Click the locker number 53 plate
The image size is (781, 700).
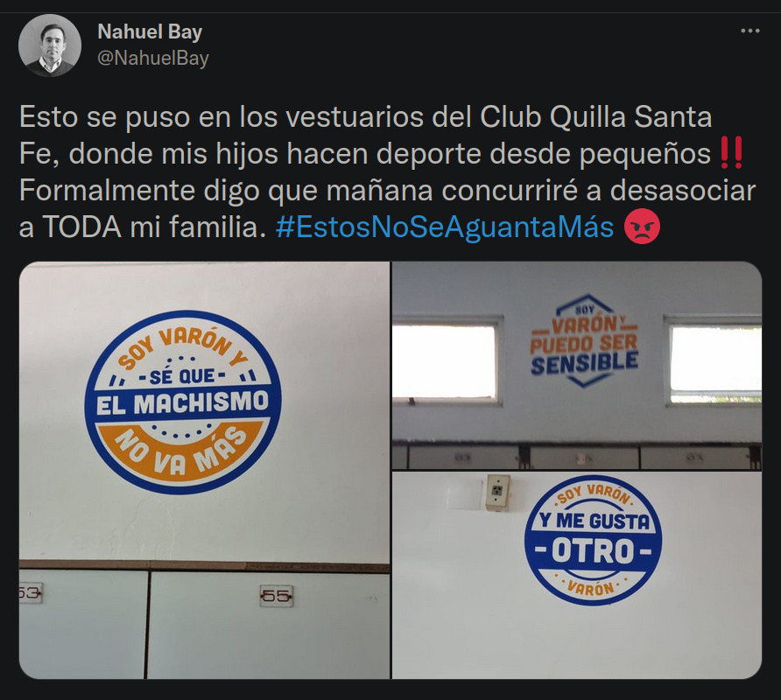point(31,593)
